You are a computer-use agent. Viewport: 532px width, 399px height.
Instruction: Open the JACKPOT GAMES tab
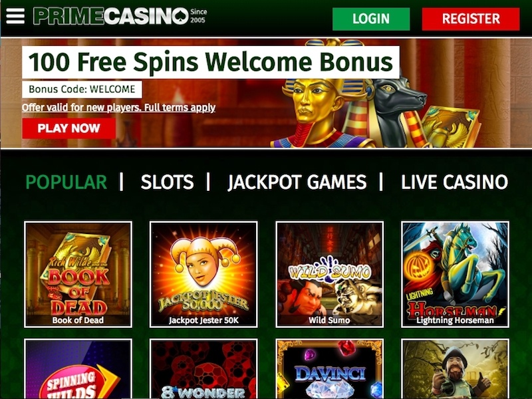(297, 182)
